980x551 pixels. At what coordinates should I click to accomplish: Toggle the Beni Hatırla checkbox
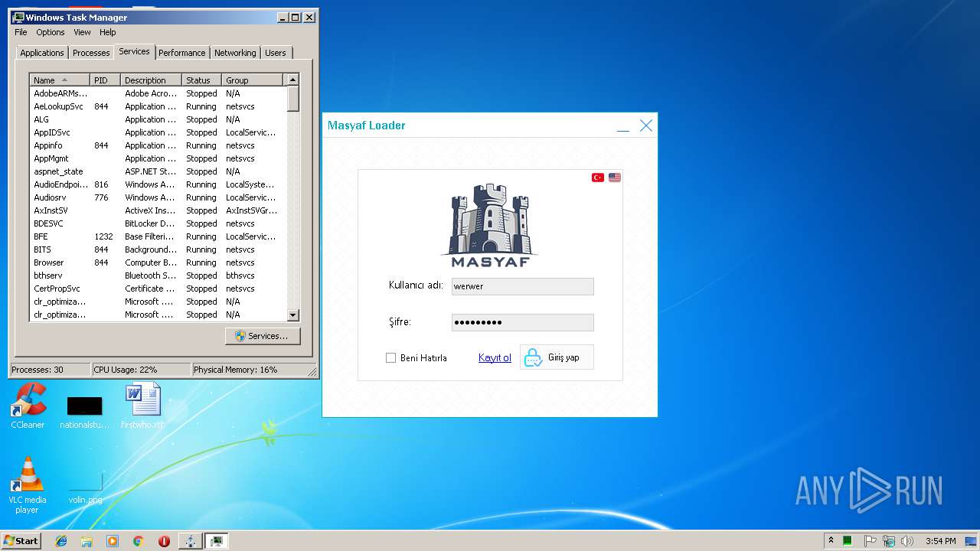point(390,357)
